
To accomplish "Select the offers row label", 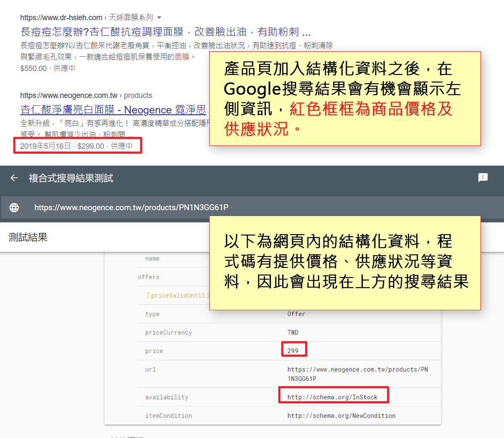I will 149,277.
